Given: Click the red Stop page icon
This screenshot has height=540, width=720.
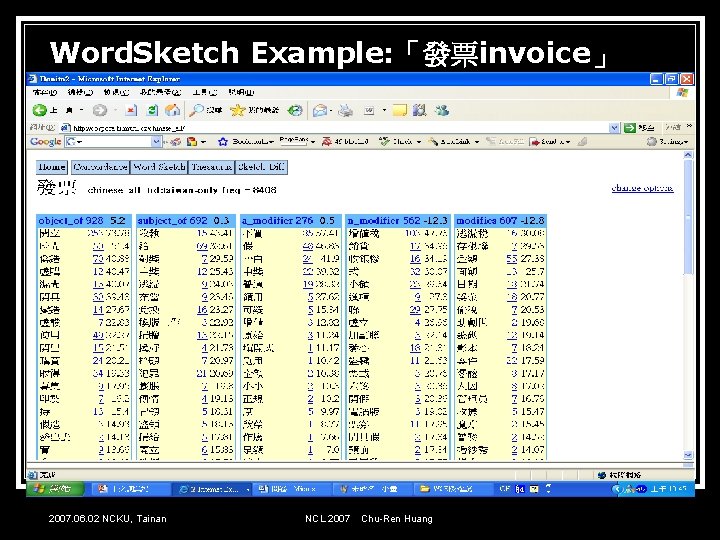Looking at the screenshot, I should [x=131, y=110].
